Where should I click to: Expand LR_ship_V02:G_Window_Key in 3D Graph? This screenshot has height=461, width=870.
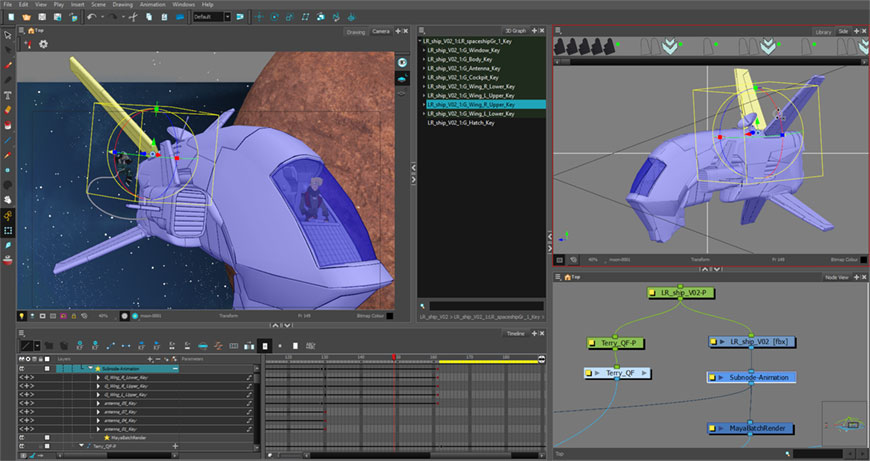pyautogui.click(x=424, y=50)
